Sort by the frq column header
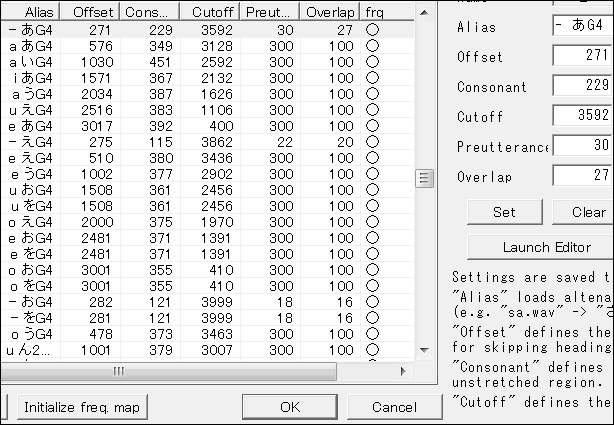 pos(387,12)
